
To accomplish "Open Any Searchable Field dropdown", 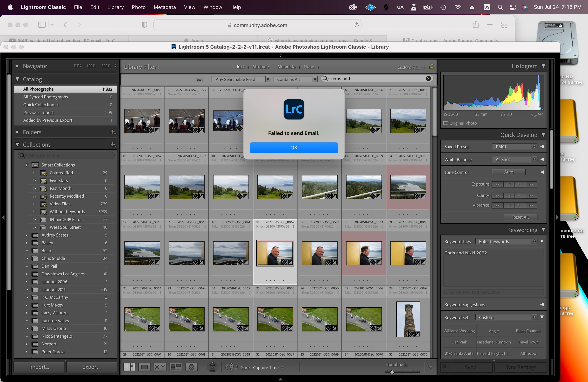I will [x=241, y=79].
